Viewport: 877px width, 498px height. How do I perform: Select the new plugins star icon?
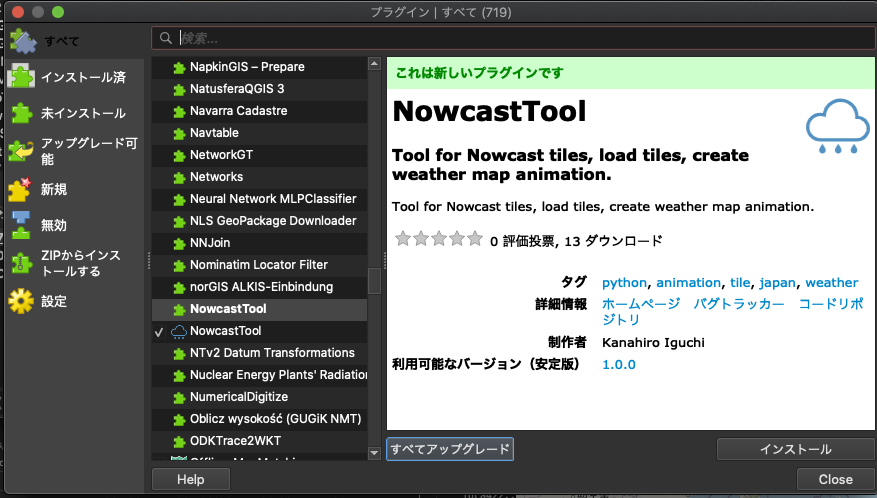click(x=20, y=189)
